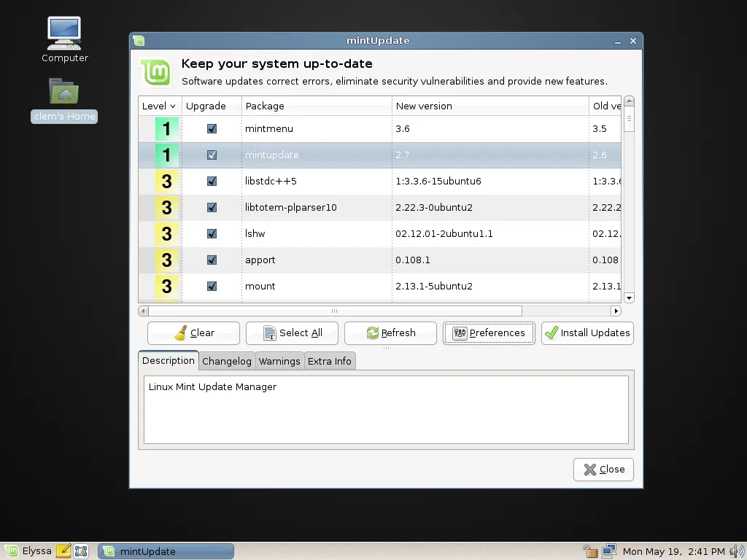Select the mintmenu package row
Image resolution: width=747 pixels, height=560 pixels.
[x=379, y=128]
